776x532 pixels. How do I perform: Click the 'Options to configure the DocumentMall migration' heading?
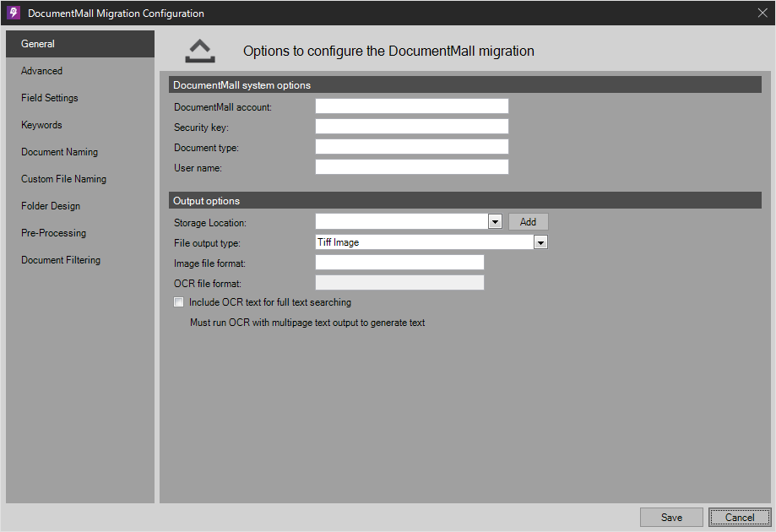pos(388,51)
